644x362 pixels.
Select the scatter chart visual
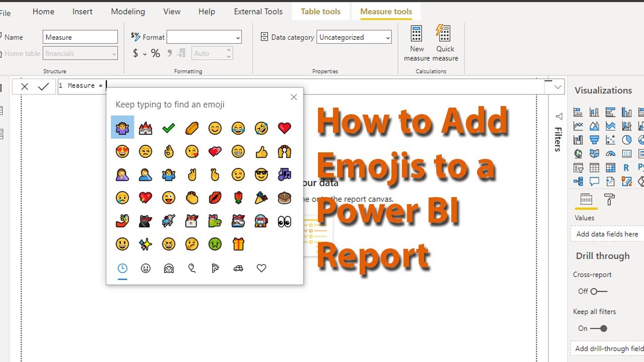pyautogui.click(x=610, y=140)
